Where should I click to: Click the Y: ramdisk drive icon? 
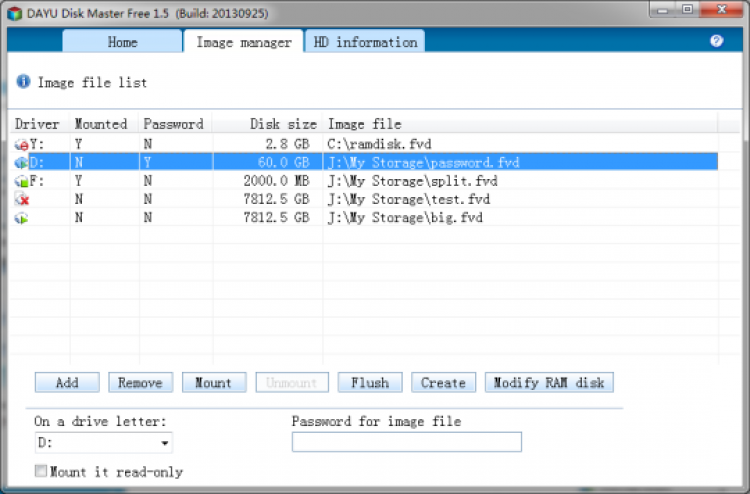click(21, 144)
